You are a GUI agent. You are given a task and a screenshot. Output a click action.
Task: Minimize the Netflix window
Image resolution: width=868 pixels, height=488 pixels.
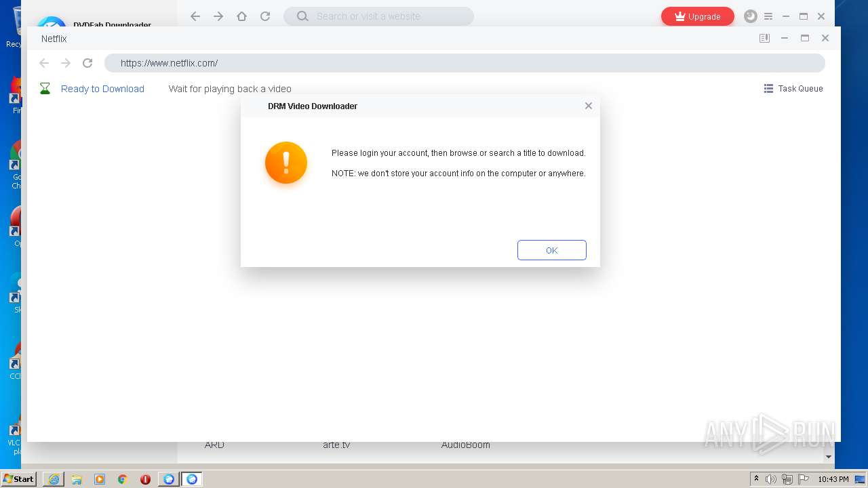tap(785, 38)
